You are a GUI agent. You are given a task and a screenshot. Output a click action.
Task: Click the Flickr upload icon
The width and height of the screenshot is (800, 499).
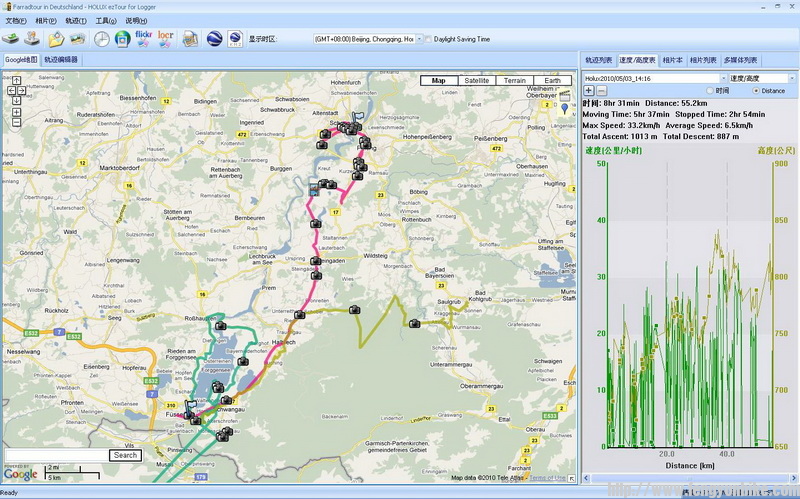pos(144,39)
